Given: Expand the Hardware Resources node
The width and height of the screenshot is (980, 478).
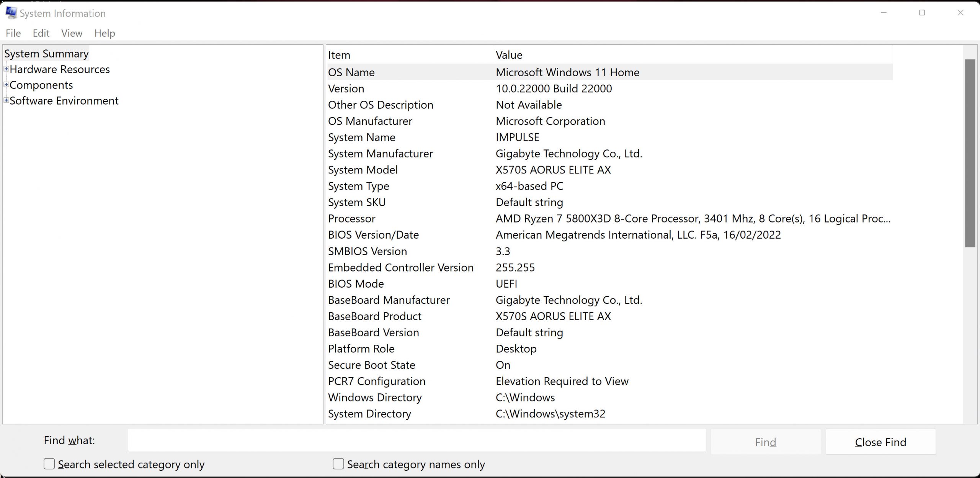Looking at the screenshot, I should (x=6, y=69).
